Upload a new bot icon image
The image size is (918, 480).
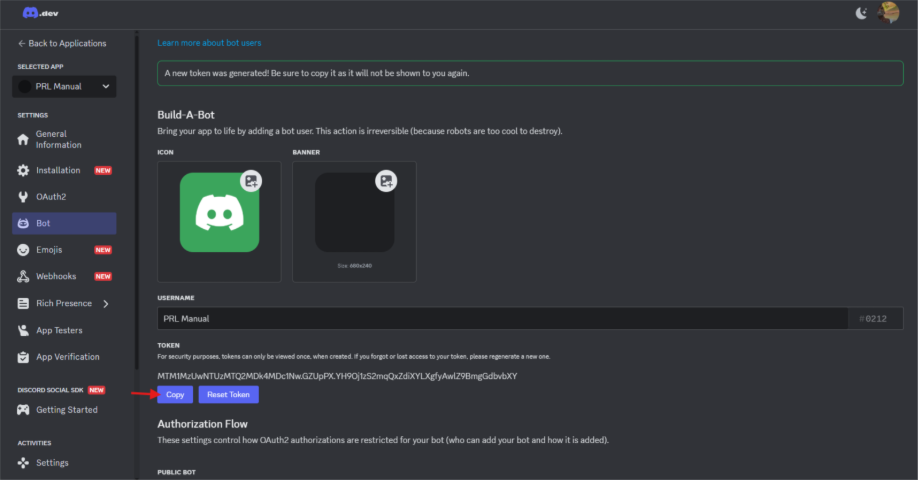251,181
